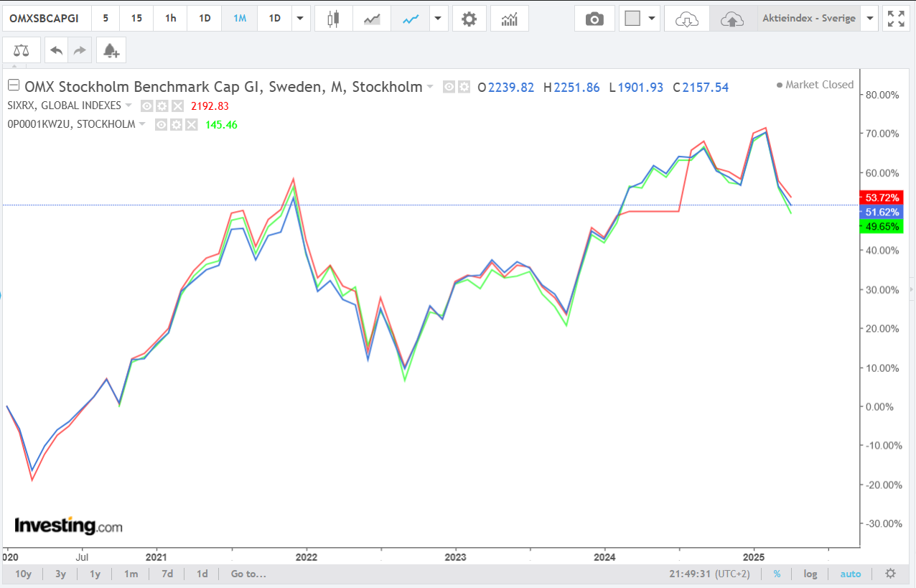
Task: Open chart properties with the gear icon
Action: (x=469, y=19)
